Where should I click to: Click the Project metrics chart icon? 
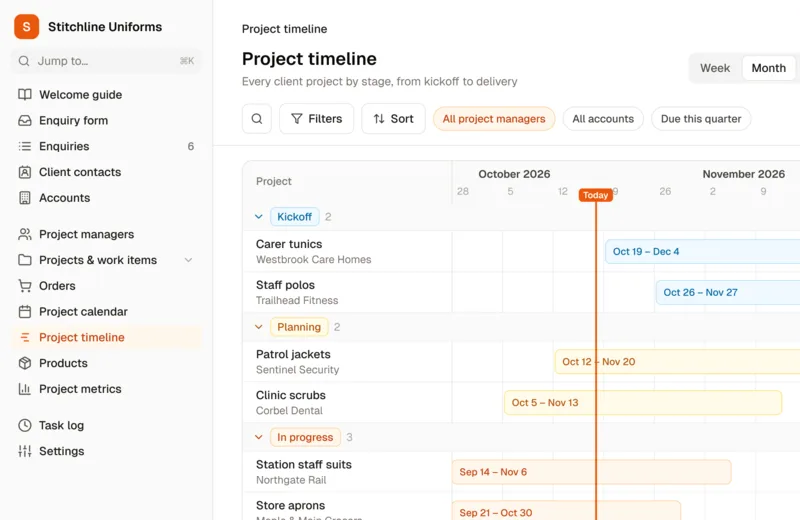pyautogui.click(x=24, y=389)
